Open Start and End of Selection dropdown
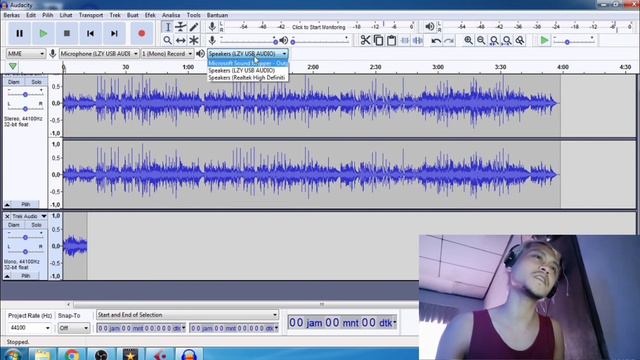This screenshot has height=360, width=640. click(187, 315)
